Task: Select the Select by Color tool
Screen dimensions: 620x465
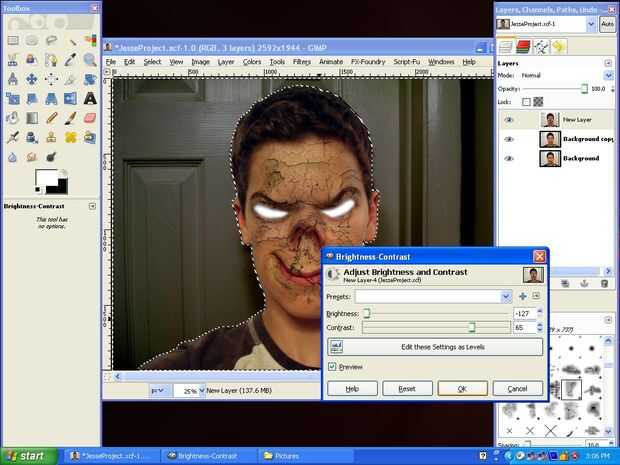Action: (x=90, y=40)
